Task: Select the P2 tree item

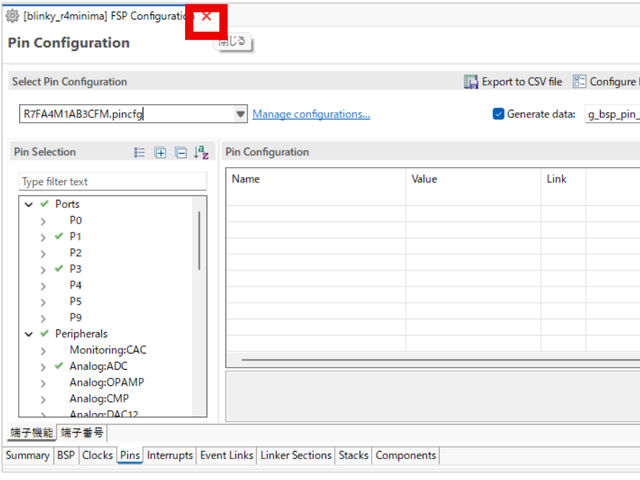Action: (x=76, y=253)
